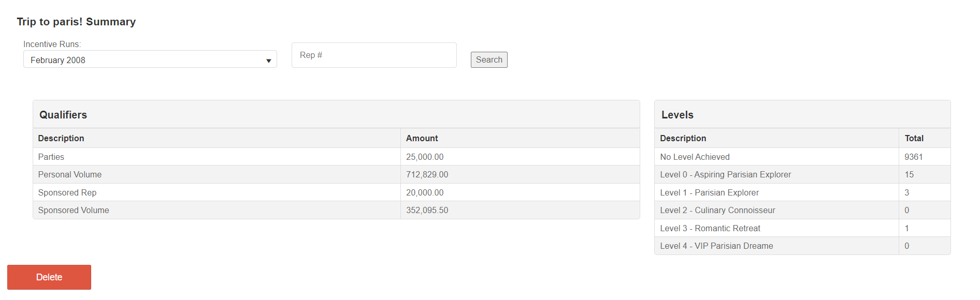Click the 712,829.00 Personal Volume amount
Image resolution: width=980 pixels, height=300 pixels.
427,175
